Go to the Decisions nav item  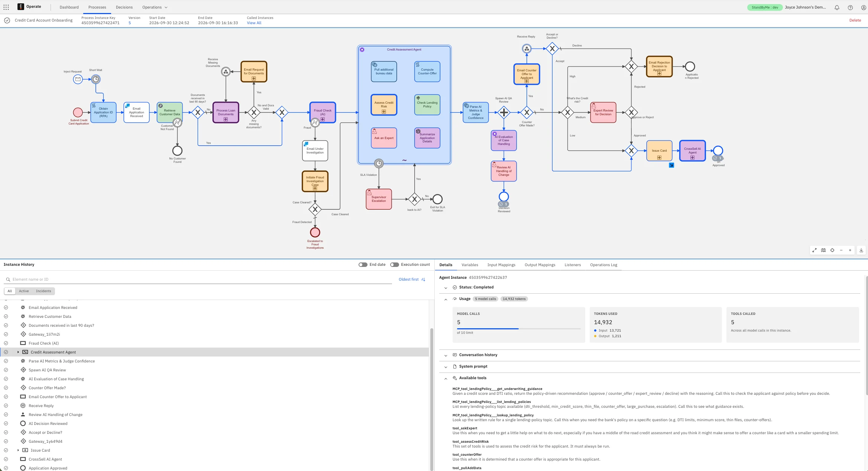(x=124, y=7)
